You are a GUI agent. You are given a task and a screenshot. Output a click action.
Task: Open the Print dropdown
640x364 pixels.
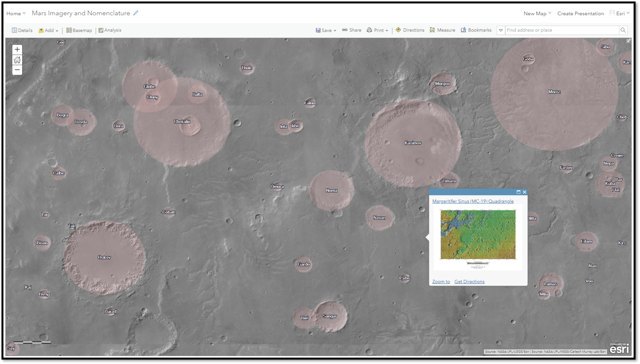click(378, 30)
